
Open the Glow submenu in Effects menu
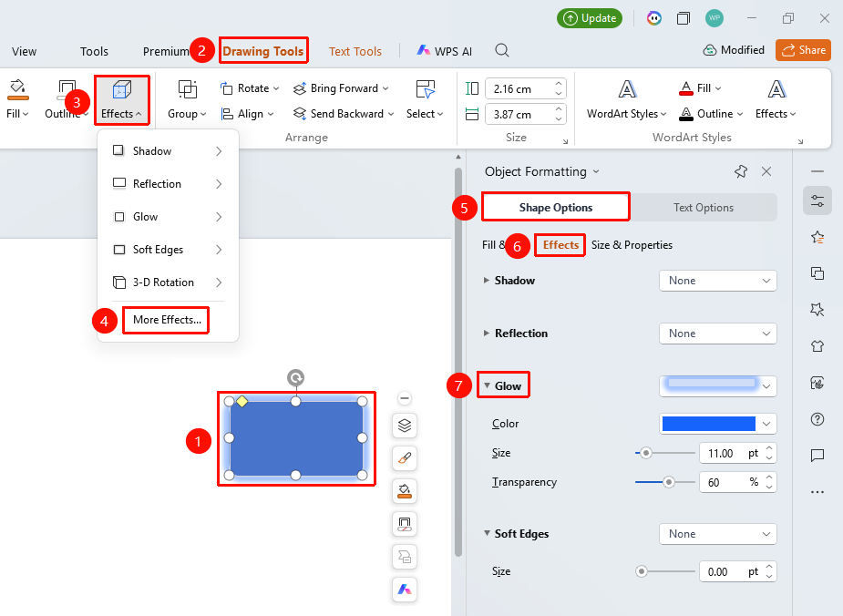(168, 217)
